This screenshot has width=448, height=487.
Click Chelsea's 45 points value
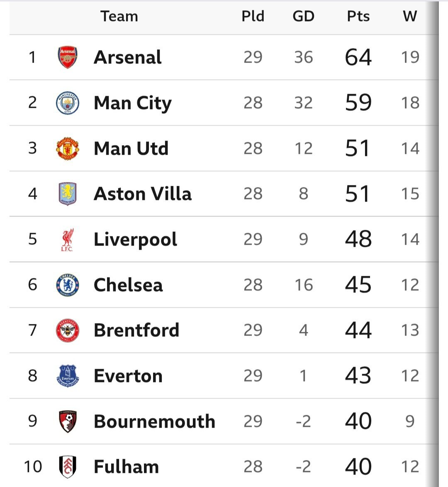pyautogui.click(x=358, y=285)
